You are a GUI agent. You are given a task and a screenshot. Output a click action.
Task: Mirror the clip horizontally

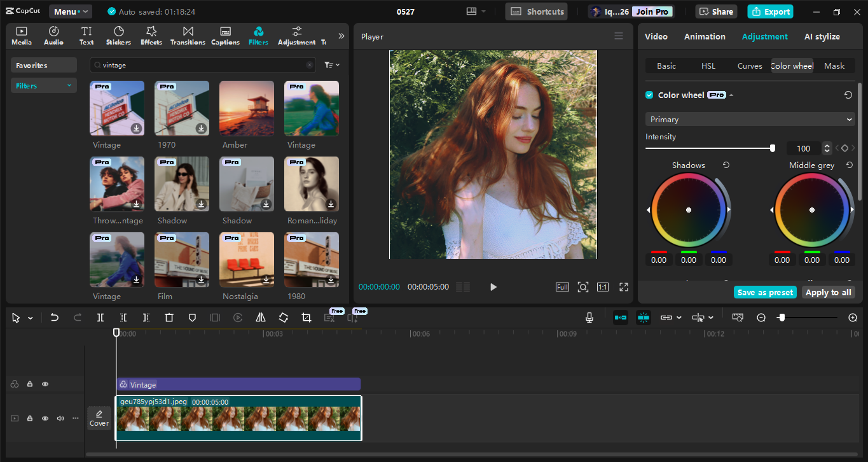260,317
